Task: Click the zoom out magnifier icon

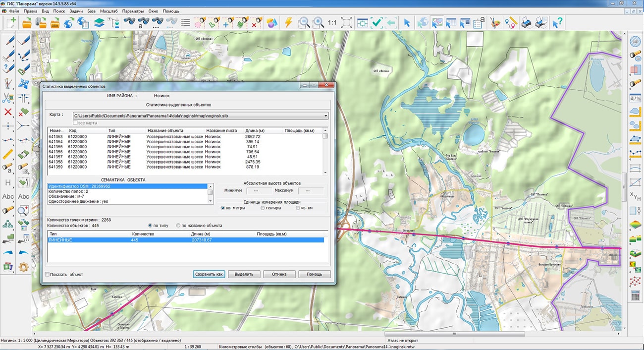Action: click(x=304, y=22)
